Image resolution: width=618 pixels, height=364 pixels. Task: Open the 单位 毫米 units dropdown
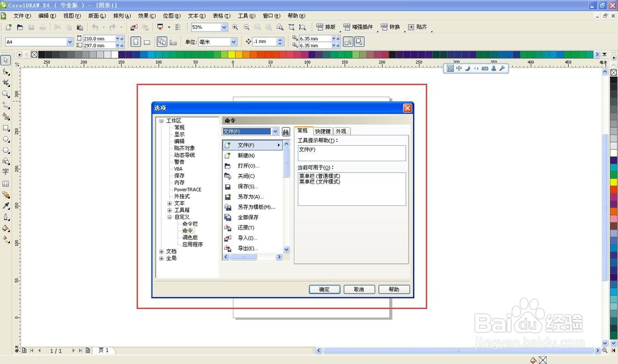click(x=234, y=42)
